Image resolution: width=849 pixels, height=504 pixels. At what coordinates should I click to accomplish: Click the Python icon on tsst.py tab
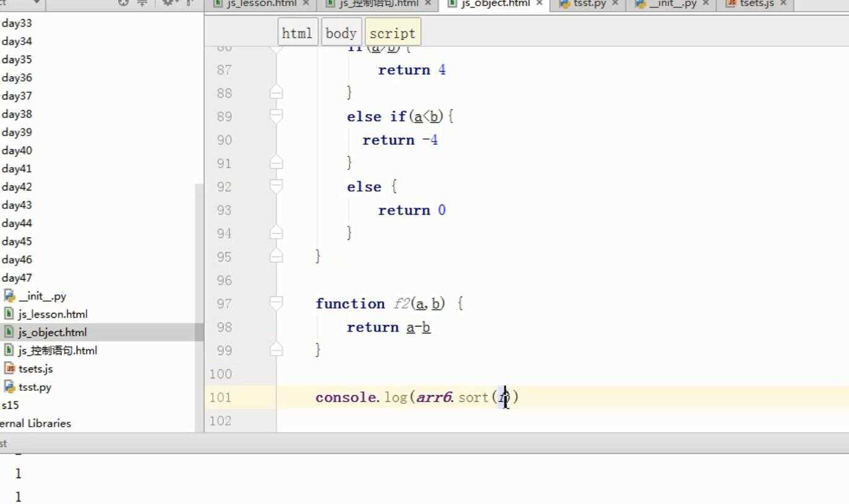tap(565, 4)
